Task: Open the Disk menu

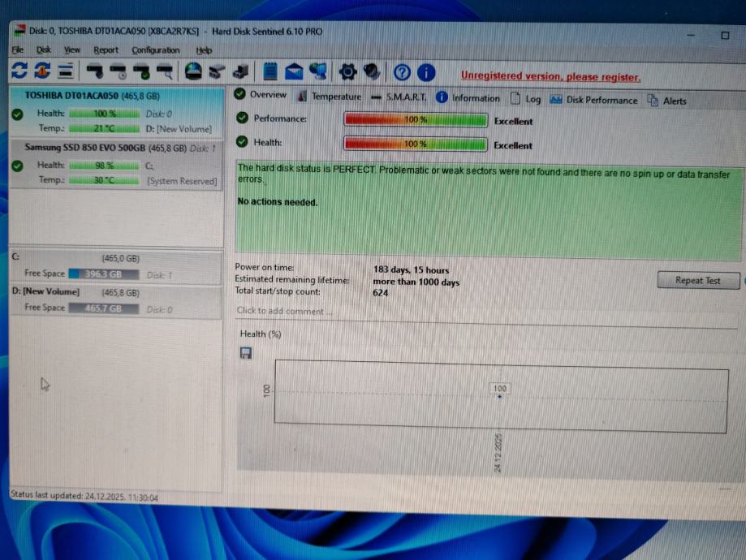Action: click(44, 50)
